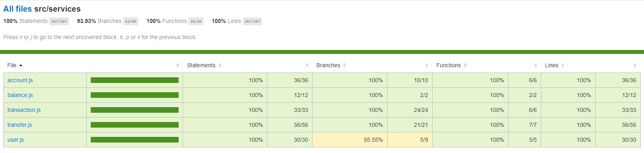Click the 55.55% branches cell for user.js
This screenshot has width=644, height=153.
tap(350, 140)
